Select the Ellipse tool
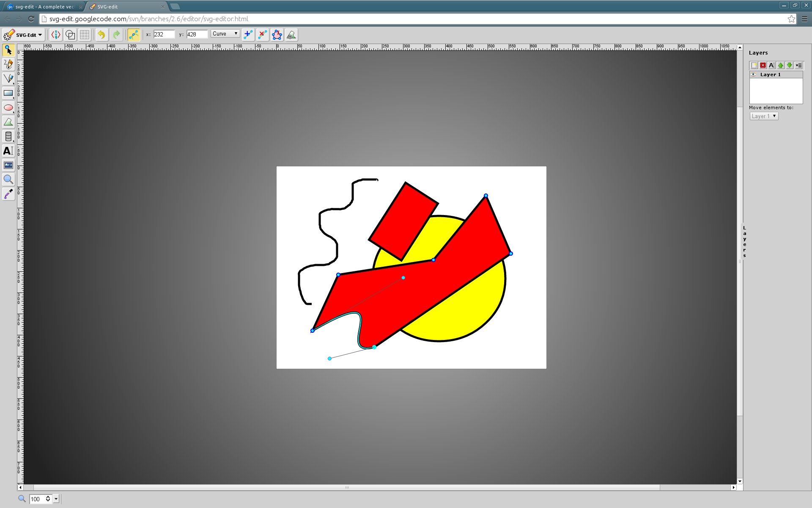This screenshot has height=508, width=812. [8, 108]
